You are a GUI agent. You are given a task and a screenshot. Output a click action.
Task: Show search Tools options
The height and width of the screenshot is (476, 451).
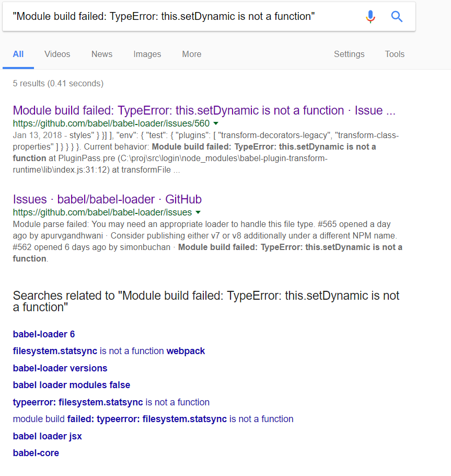click(395, 54)
